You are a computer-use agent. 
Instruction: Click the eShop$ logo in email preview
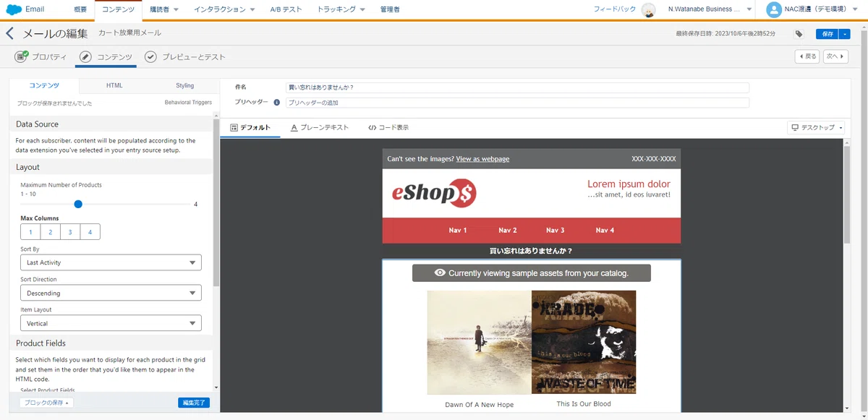click(434, 192)
